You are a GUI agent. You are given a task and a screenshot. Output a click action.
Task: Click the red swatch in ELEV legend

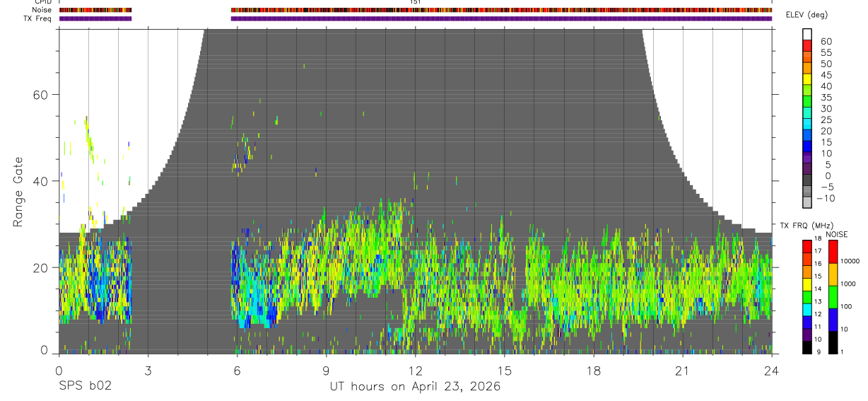click(x=807, y=45)
